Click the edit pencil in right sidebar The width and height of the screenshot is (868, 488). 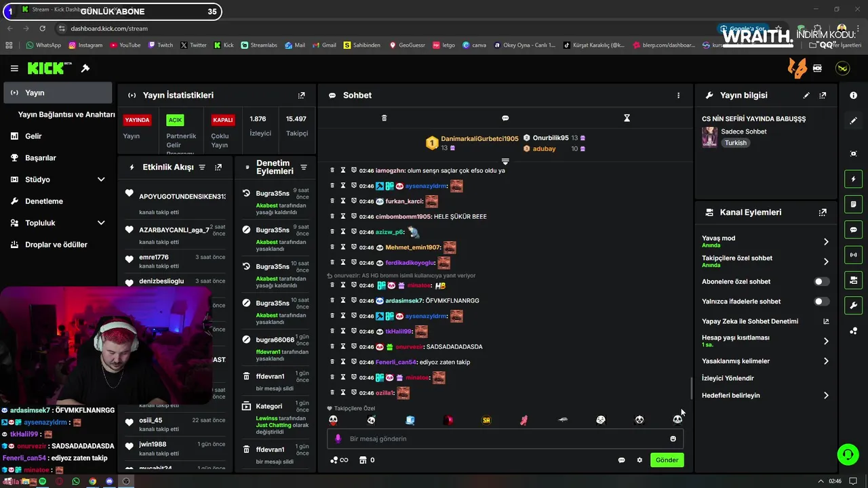point(853,121)
